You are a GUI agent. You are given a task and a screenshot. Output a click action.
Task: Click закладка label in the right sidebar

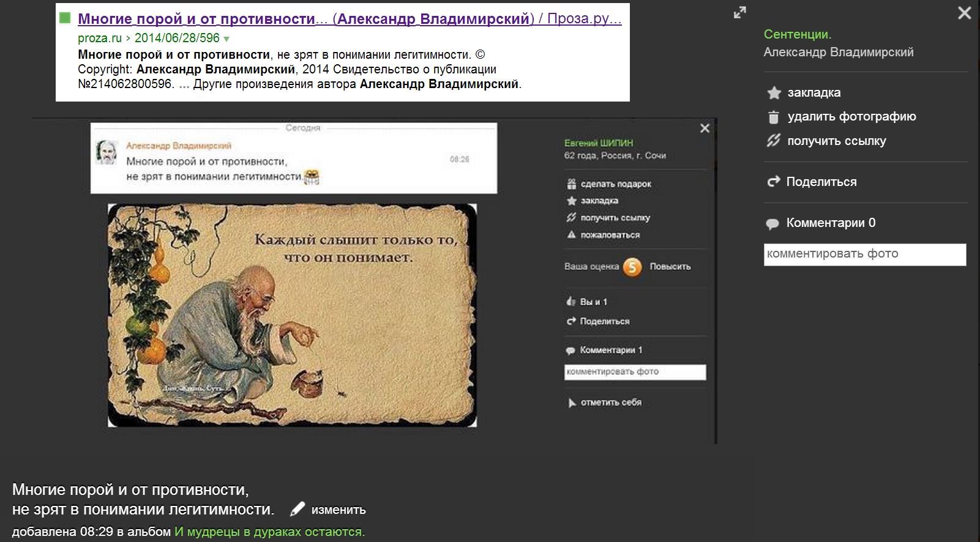pos(814,93)
